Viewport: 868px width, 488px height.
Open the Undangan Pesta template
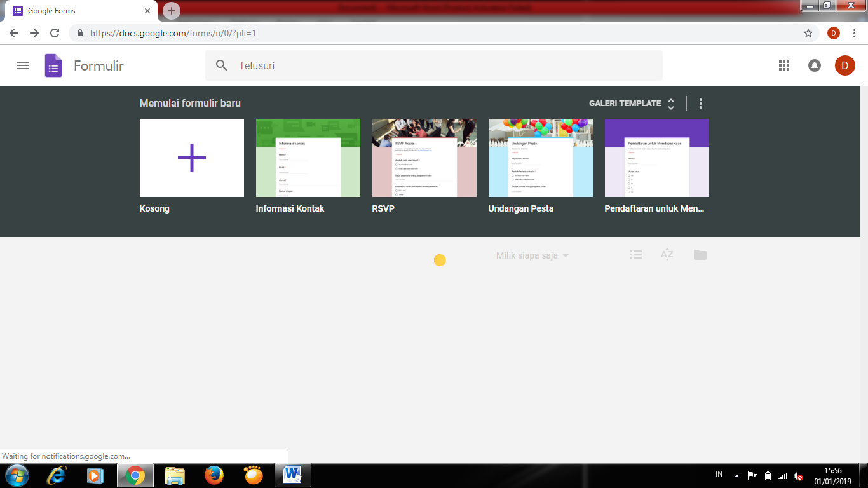pyautogui.click(x=540, y=158)
